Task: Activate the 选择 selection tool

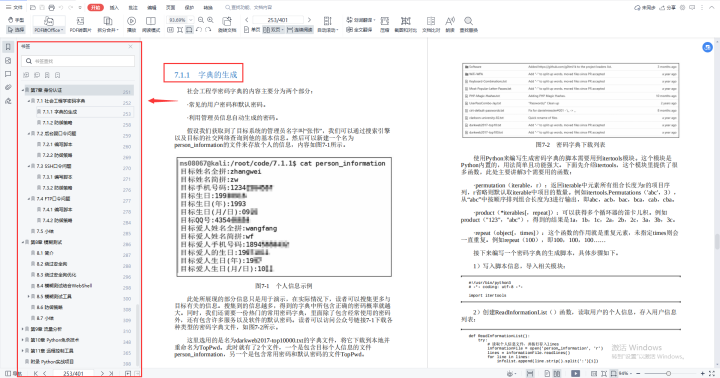Action: pos(16,29)
